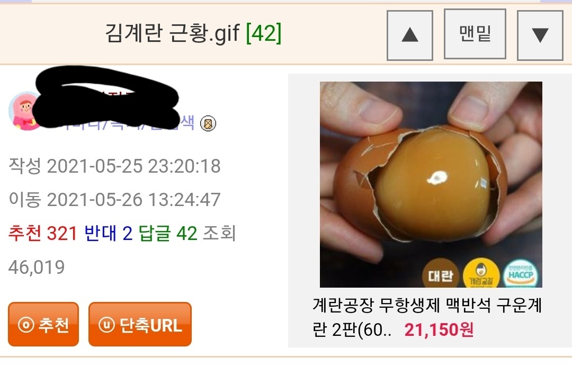Open the post title 김계란 근황.gif

click(172, 33)
